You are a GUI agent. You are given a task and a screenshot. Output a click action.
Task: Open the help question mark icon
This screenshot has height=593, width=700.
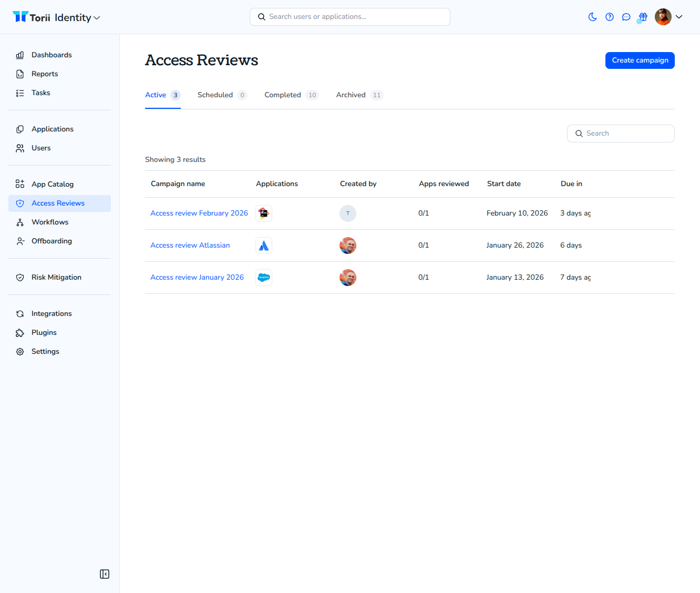click(x=610, y=17)
